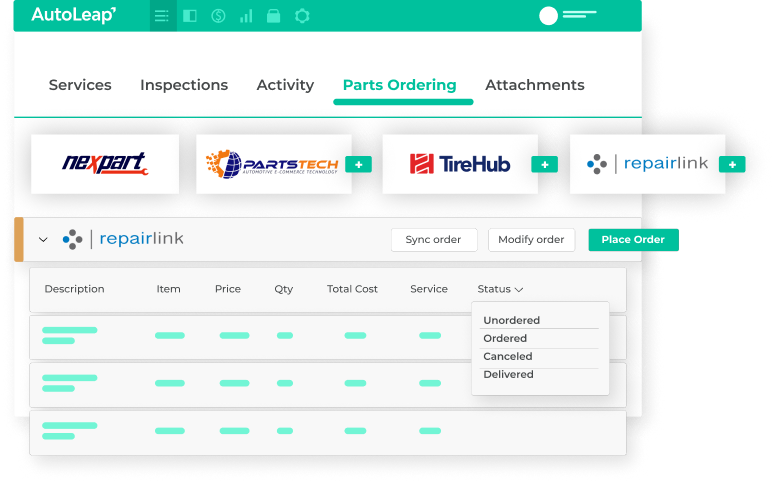
Task: Select the Nexpart vendor card
Action: pyautogui.click(x=105, y=164)
